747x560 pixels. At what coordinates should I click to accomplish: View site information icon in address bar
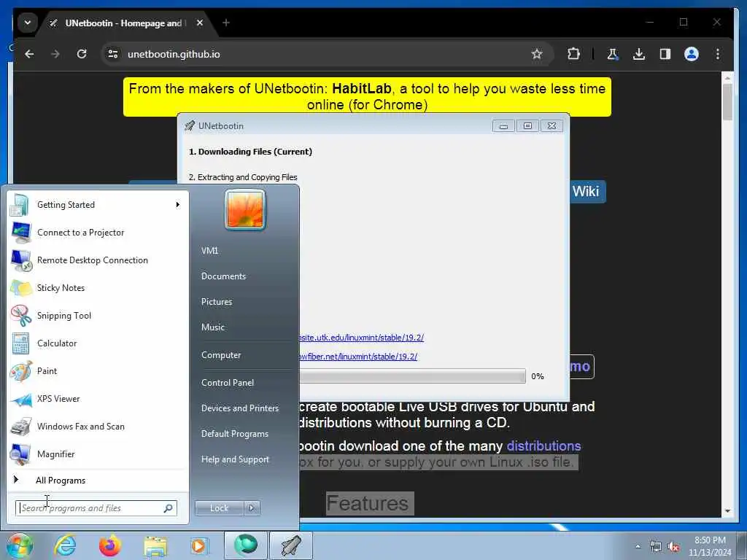pyautogui.click(x=113, y=54)
